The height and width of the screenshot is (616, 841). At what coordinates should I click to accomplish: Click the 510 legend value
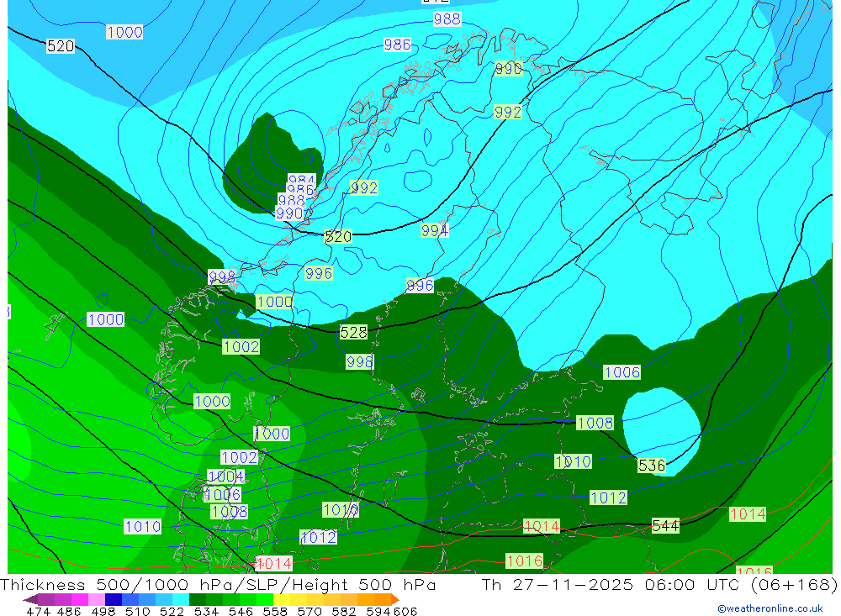[138, 611]
